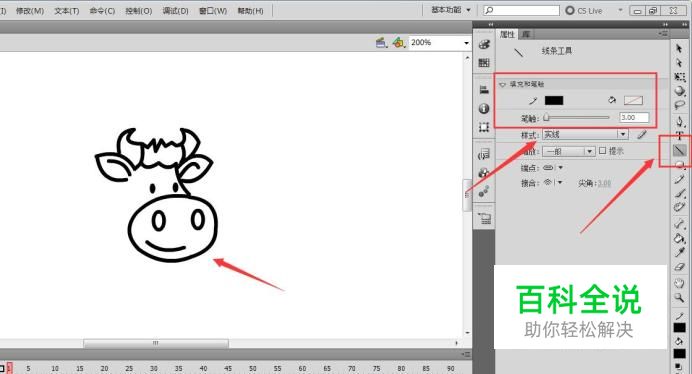Image resolution: width=692 pixels, height=374 pixels.
Task: Switch to the 库 library tab
Action: (x=525, y=34)
